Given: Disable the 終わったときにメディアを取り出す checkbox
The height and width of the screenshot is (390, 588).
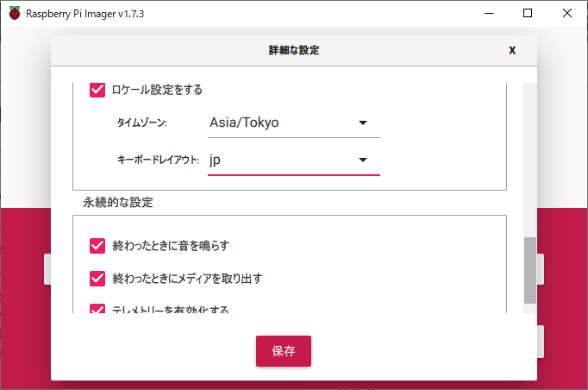Looking at the screenshot, I should pyautogui.click(x=97, y=279).
